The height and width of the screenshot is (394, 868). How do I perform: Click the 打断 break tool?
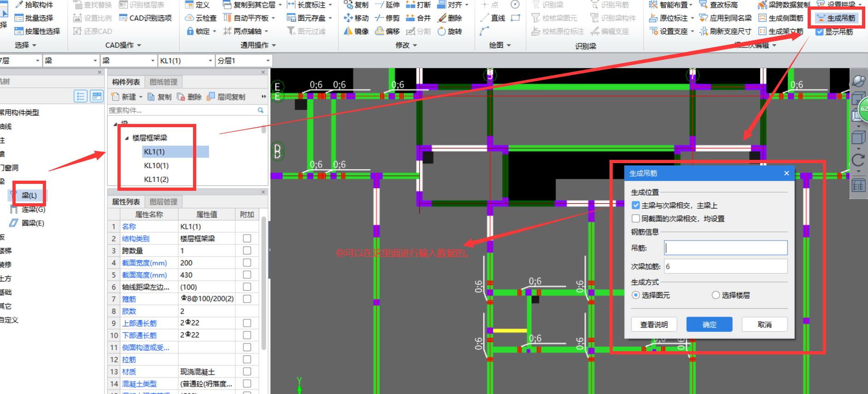(x=418, y=5)
